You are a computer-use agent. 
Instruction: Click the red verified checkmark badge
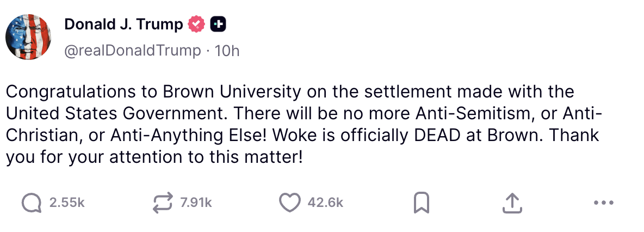[197, 25]
